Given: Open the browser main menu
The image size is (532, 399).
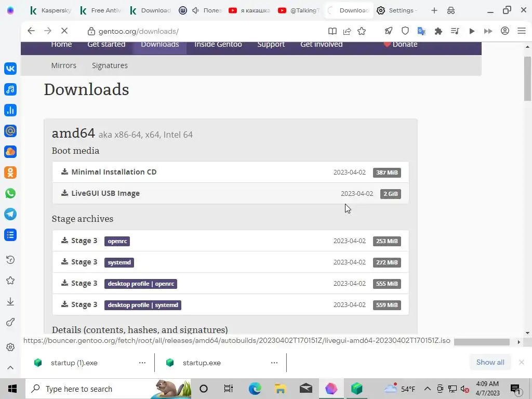Looking at the screenshot, I should coord(522,31).
